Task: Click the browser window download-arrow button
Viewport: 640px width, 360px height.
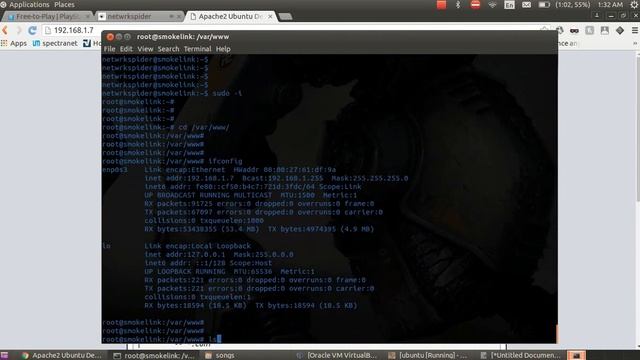Action: (x=597, y=16)
